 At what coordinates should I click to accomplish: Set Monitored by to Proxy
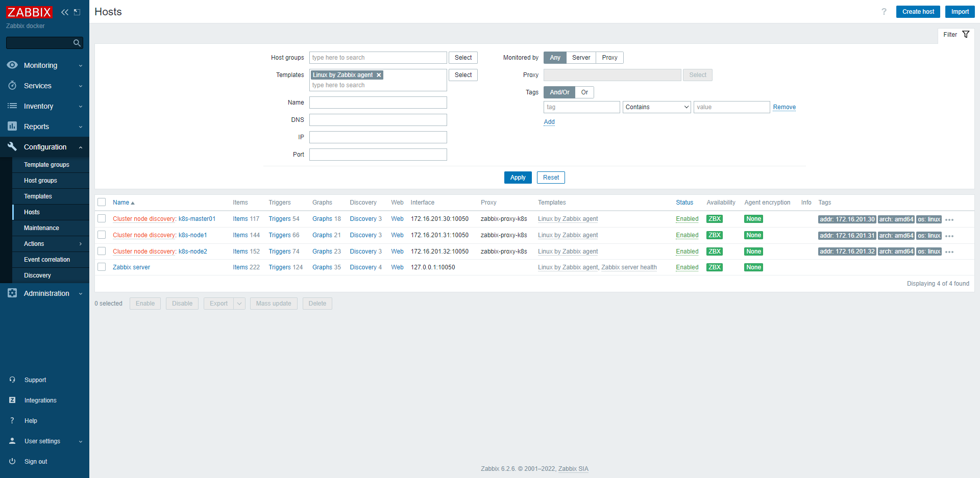tap(609, 58)
